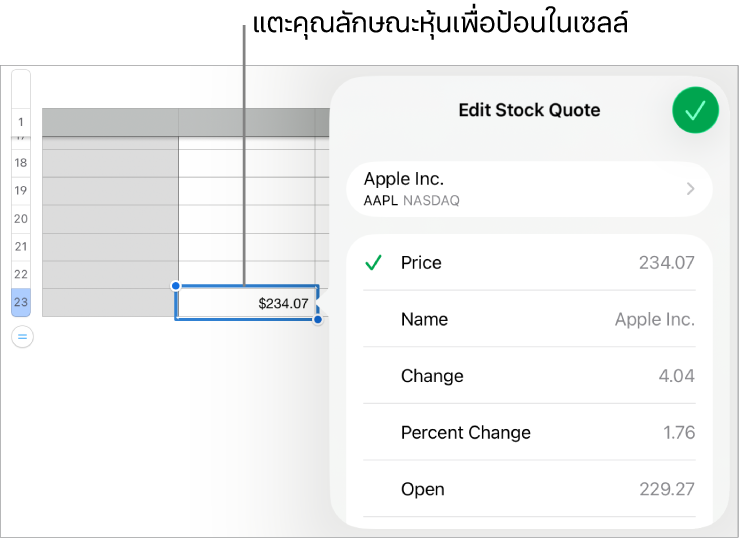
Task: Select the Name attribute option
Action: tap(529, 320)
